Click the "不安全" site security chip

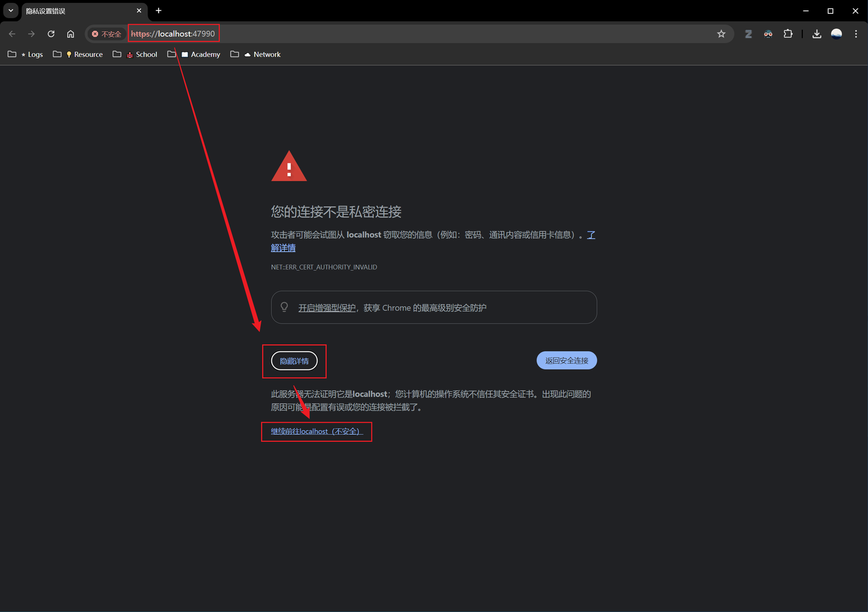tap(107, 34)
